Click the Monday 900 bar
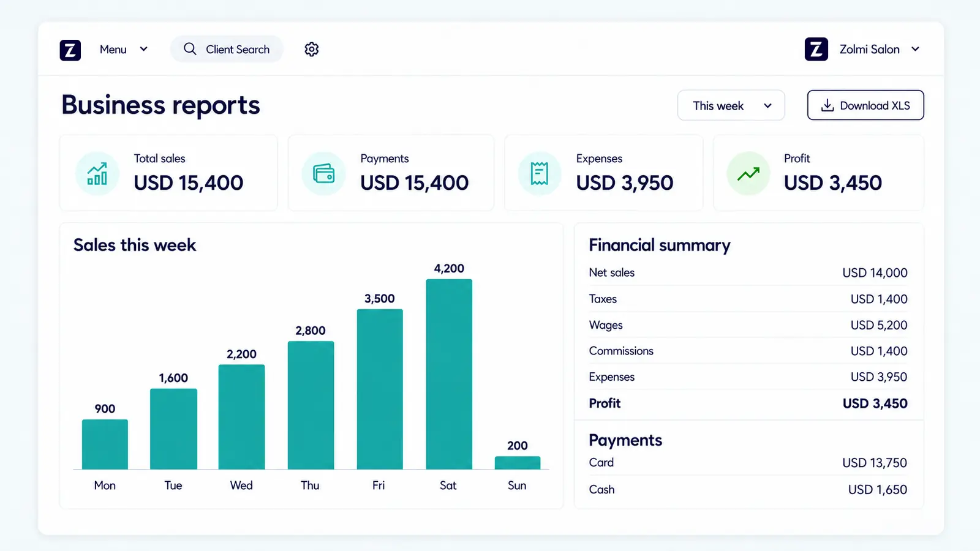Viewport: 980px width, 551px height. (105, 444)
